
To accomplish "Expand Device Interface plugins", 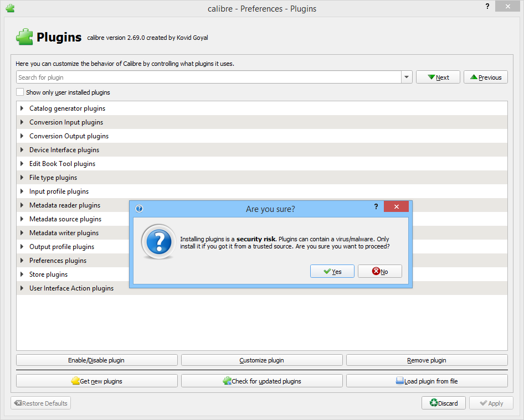I will (22, 150).
